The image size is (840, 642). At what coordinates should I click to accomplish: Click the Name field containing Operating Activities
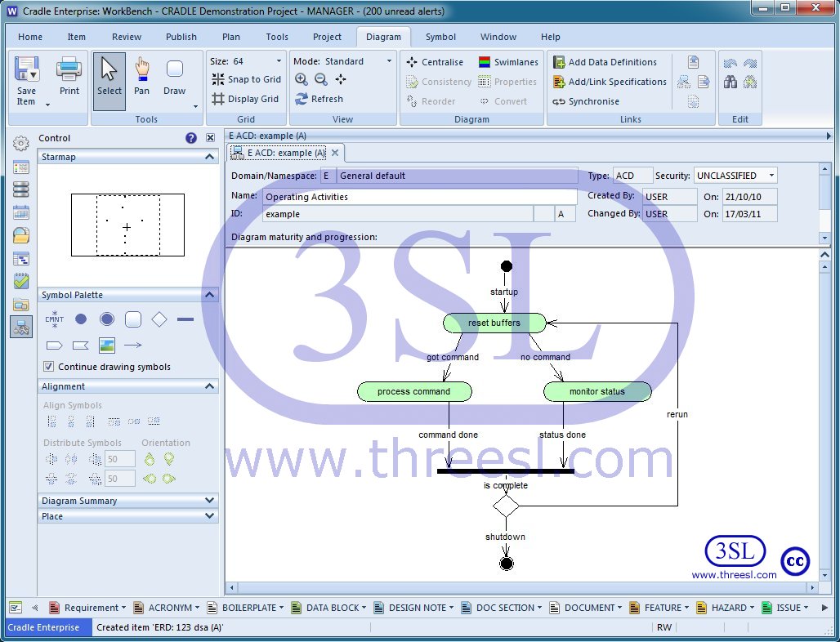[x=420, y=197]
